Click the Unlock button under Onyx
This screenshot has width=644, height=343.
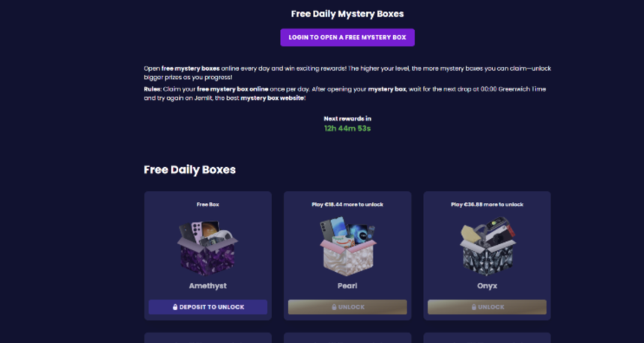tap(487, 307)
